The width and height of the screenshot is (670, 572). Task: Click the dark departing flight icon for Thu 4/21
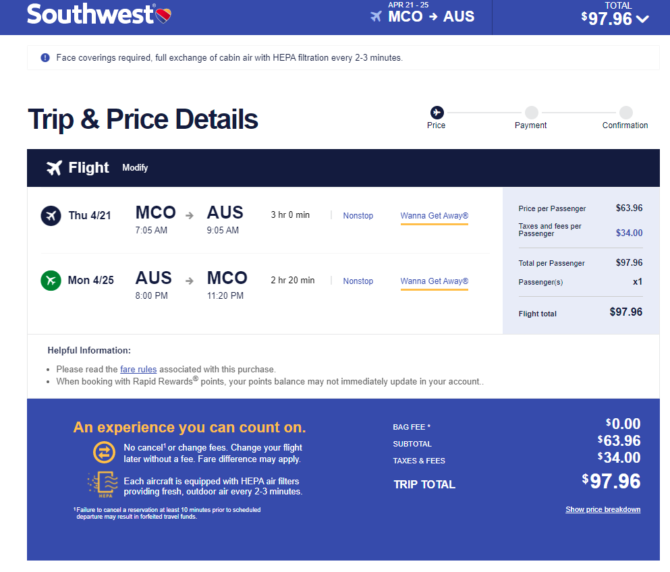point(51,216)
